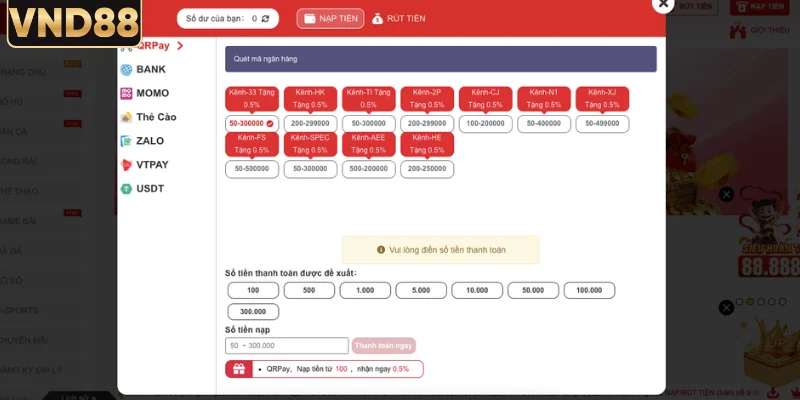Image resolution: width=800 pixels, height=400 pixels.
Task: Close the deposit dialog with the X
Action: click(x=663, y=4)
